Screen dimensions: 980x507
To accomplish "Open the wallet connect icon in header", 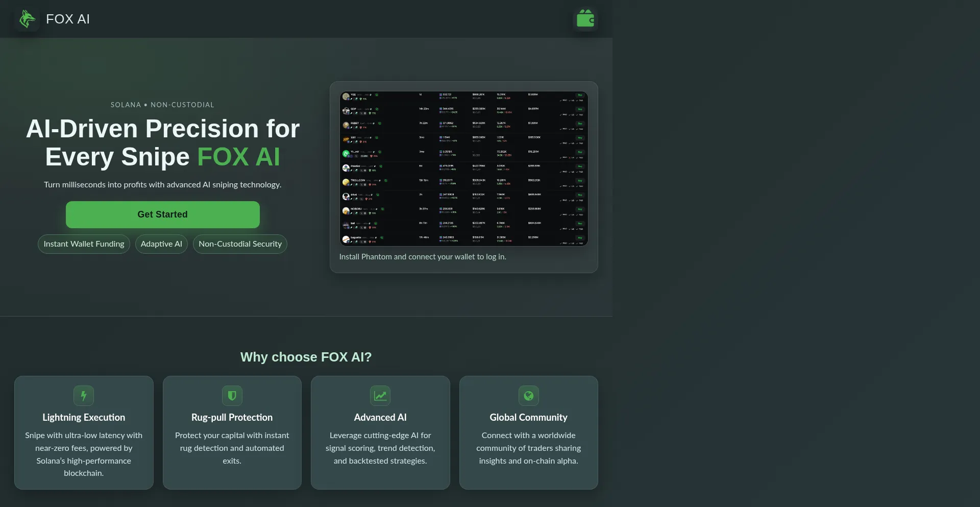I will 585,19.
